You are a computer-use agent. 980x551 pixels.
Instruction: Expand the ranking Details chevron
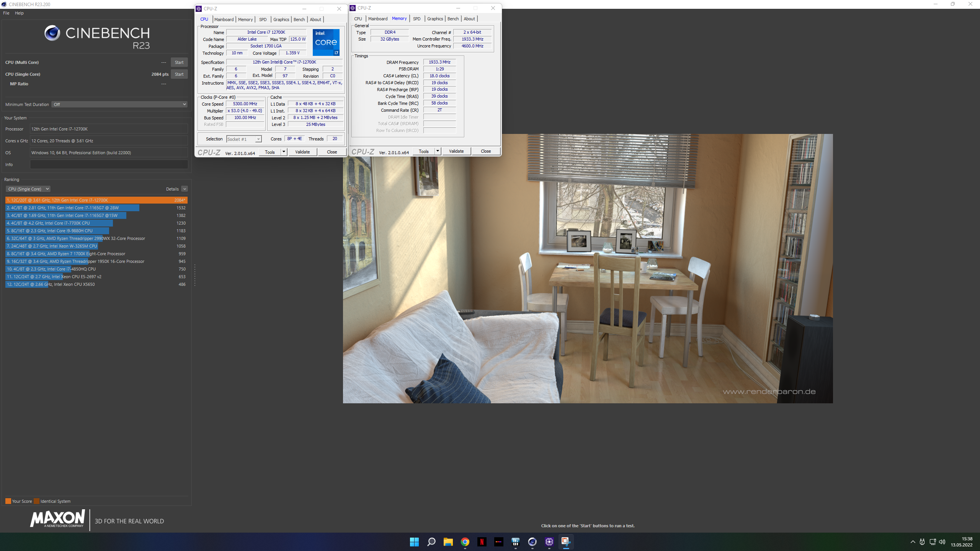tap(185, 189)
